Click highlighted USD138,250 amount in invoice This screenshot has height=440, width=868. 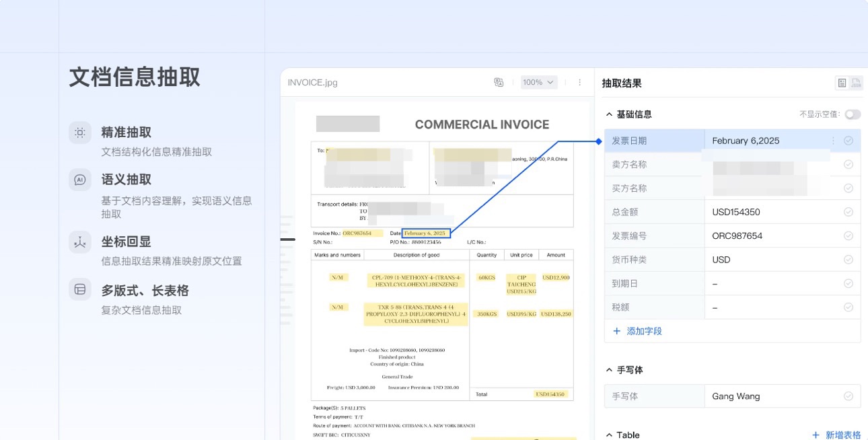click(x=556, y=314)
